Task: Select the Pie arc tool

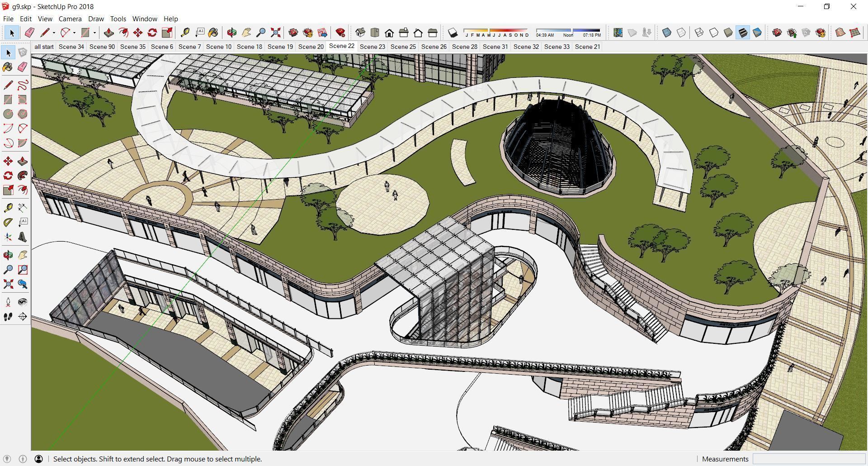Action: click(23, 143)
